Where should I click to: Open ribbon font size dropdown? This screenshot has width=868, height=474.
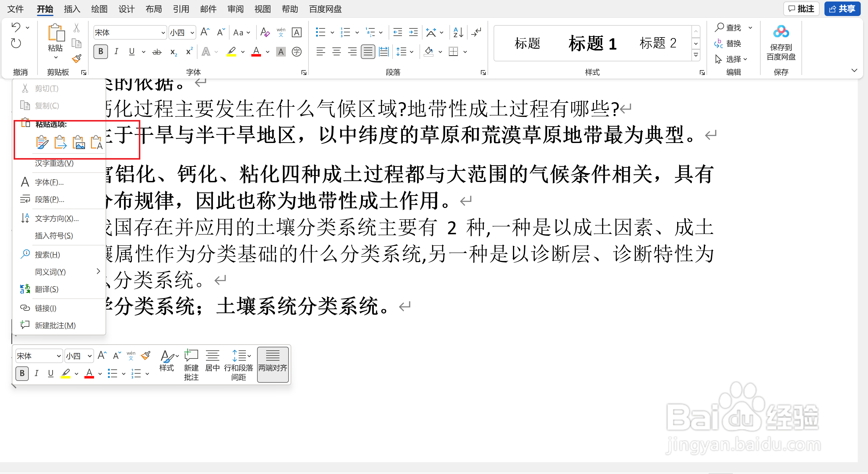192,33
